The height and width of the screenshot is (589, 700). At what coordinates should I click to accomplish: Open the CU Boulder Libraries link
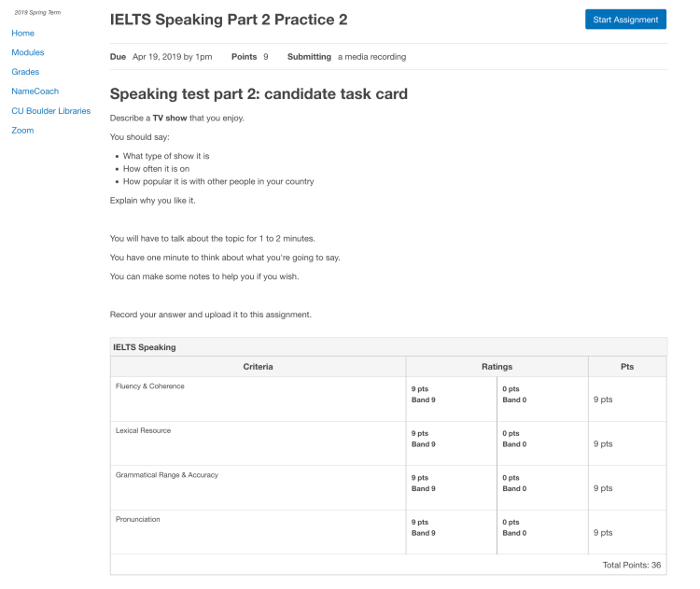pyautogui.click(x=51, y=111)
